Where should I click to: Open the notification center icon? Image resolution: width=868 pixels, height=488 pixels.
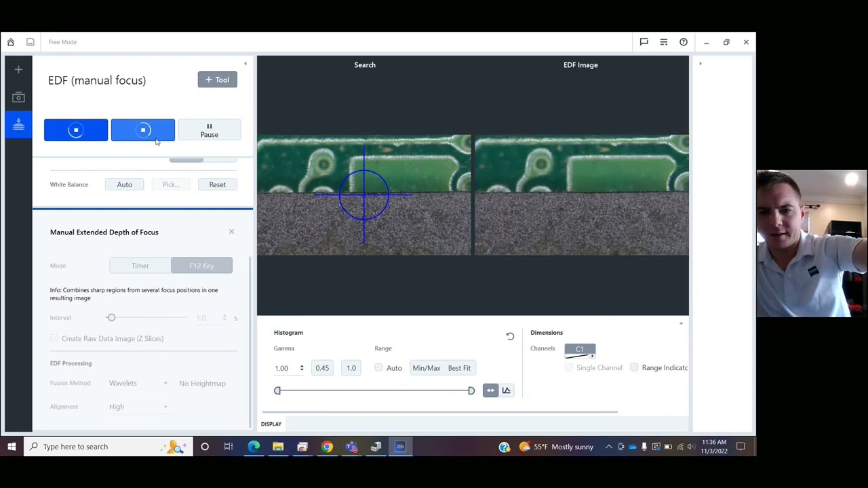pyautogui.click(x=741, y=447)
